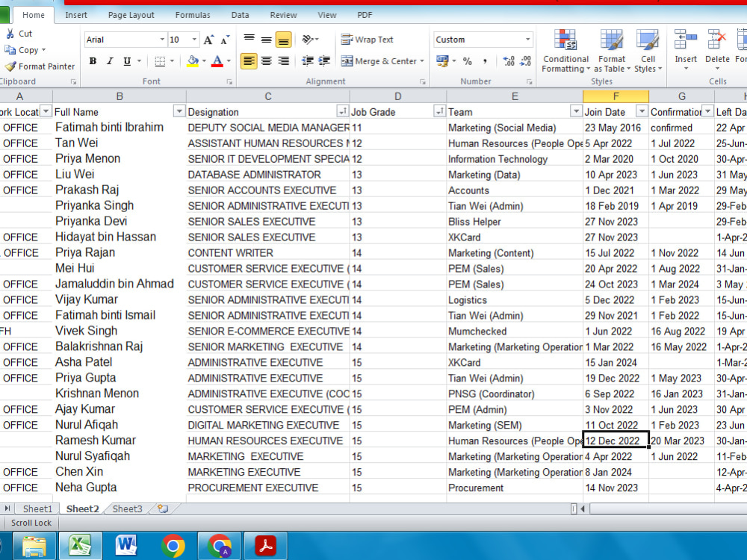
Task: Click the Insert Worksheet tab icon
Action: pos(163,508)
